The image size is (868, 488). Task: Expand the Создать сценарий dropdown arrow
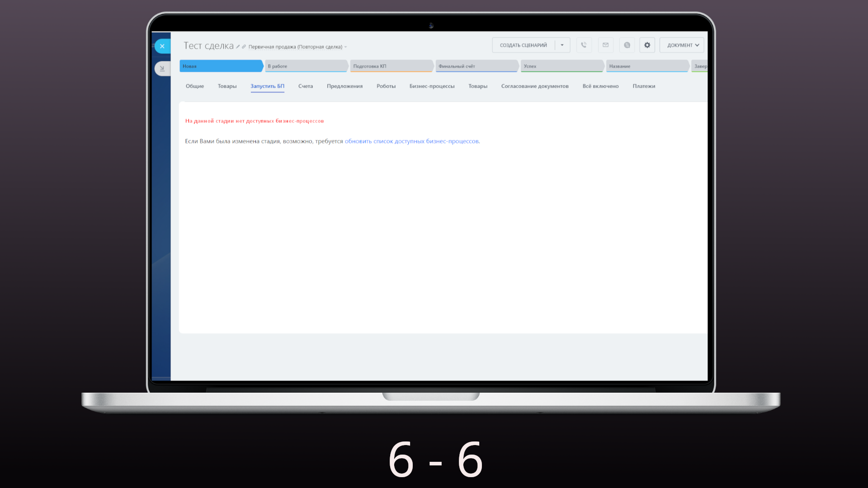coord(562,45)
